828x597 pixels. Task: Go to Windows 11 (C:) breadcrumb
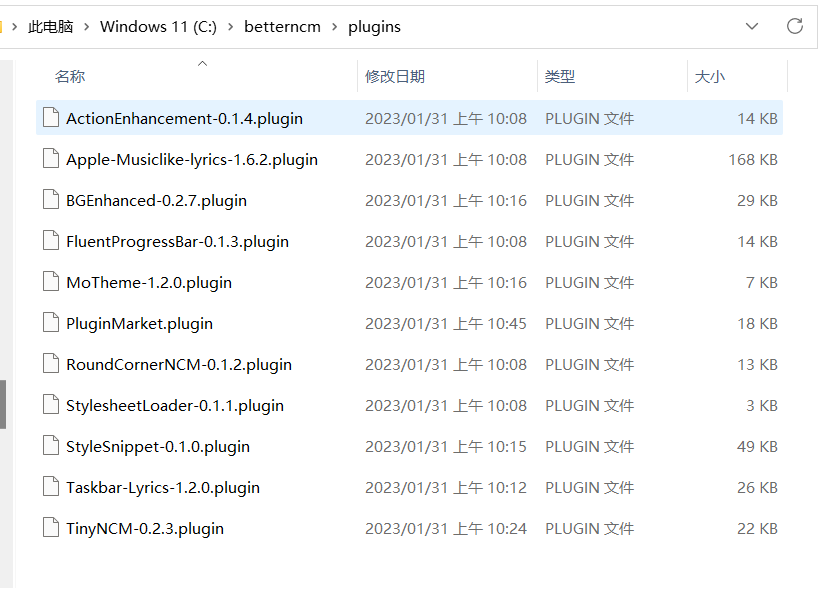[x=158, y=26]
